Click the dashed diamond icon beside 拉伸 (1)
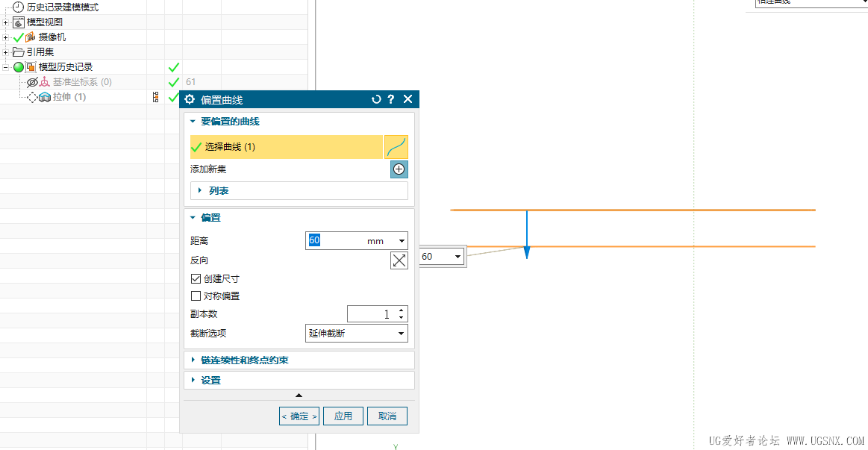 pos(32,97)
